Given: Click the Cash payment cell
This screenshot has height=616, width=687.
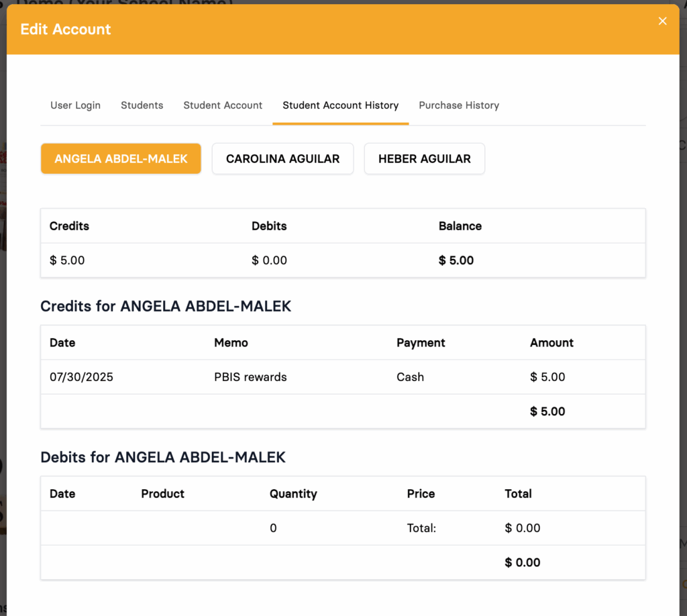Looking at the screenshot, I should click(410, 377).
